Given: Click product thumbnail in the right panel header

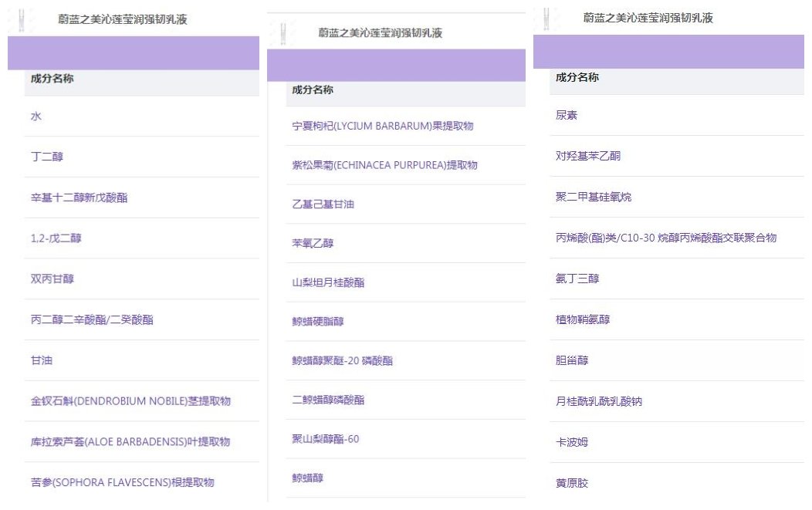Looking at the screenshot, I should 547,18.
